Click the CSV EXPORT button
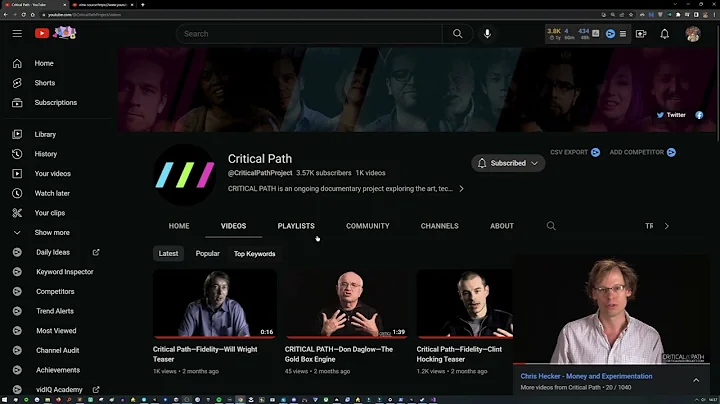Viewport: 720px width, 404px height. click(x=575, y=152)
